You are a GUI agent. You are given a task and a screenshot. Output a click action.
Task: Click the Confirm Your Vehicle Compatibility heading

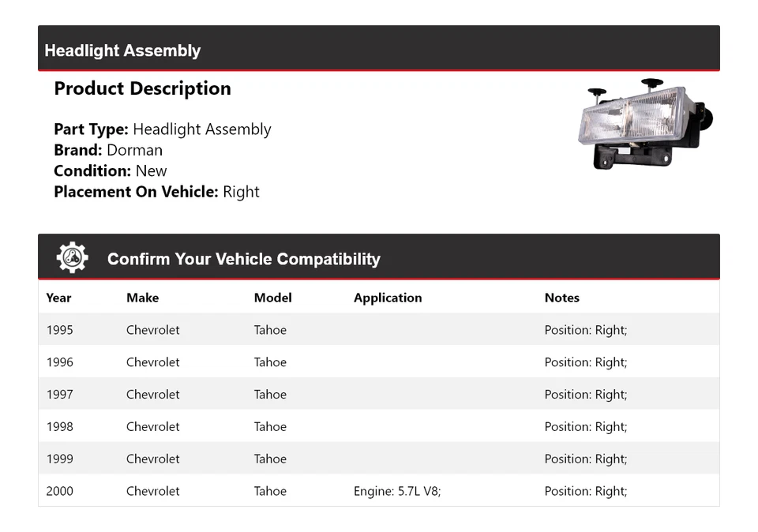(243, 259)
